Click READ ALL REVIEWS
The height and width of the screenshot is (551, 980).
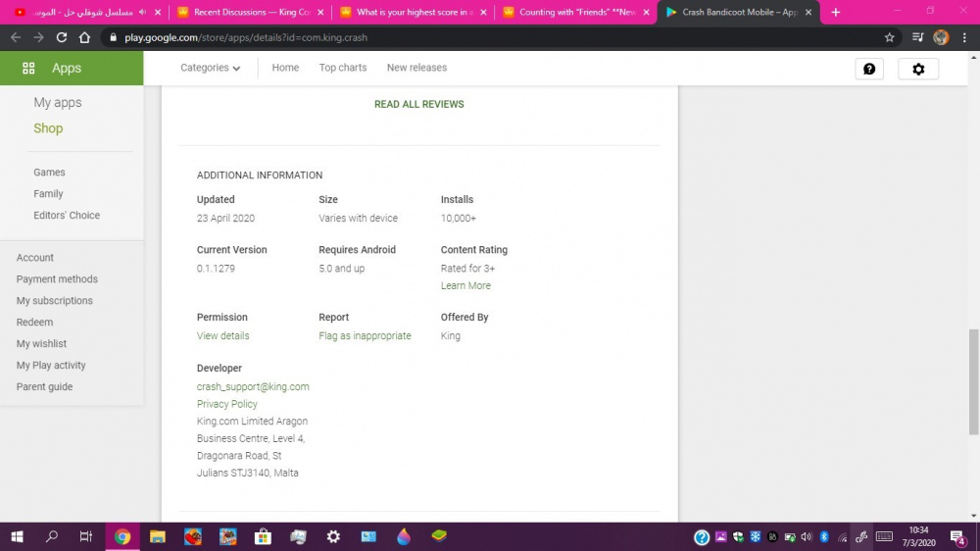tap(418, 104)
